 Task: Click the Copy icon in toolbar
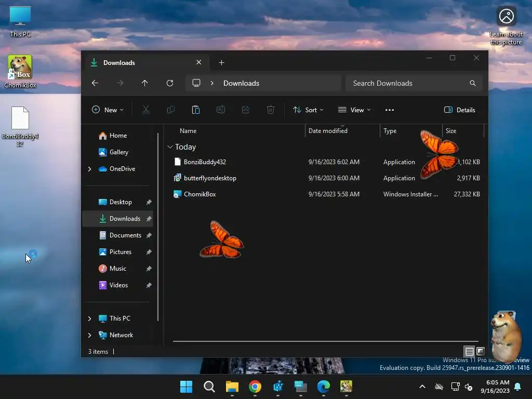click(170, 110)
